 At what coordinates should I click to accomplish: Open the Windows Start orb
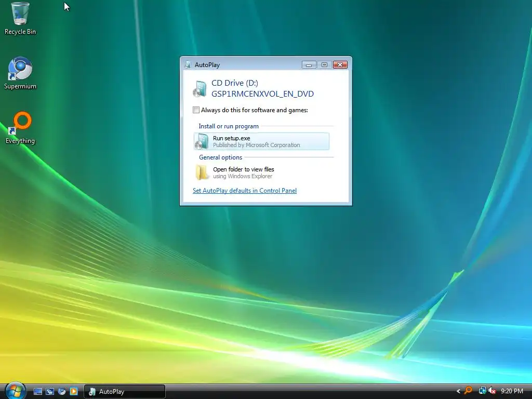coord(15,391)
